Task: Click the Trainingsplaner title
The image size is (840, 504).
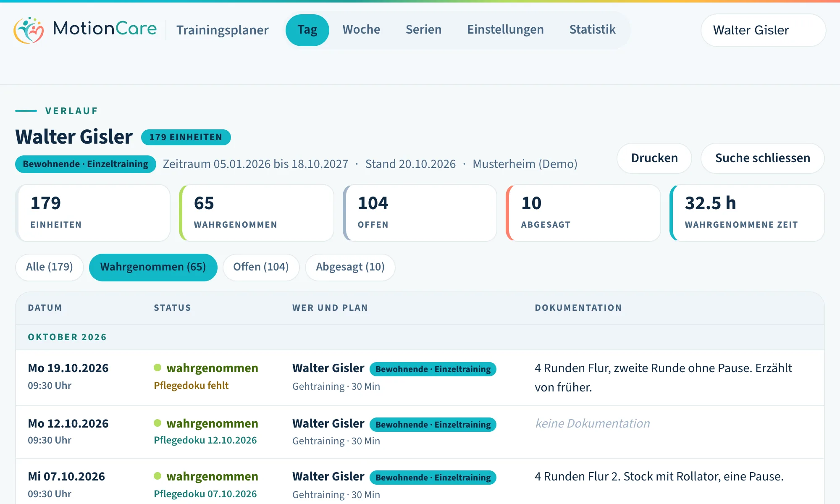Action: tap(222, 30)
